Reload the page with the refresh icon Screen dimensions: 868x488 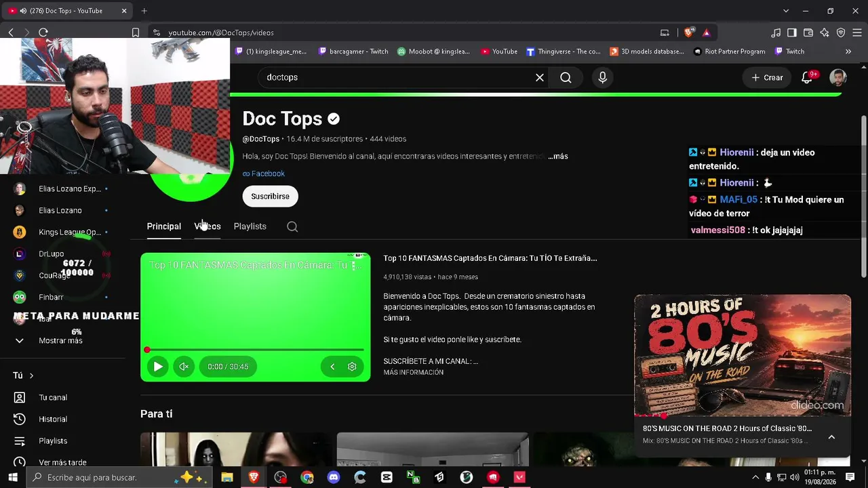[x=43, y=33]
